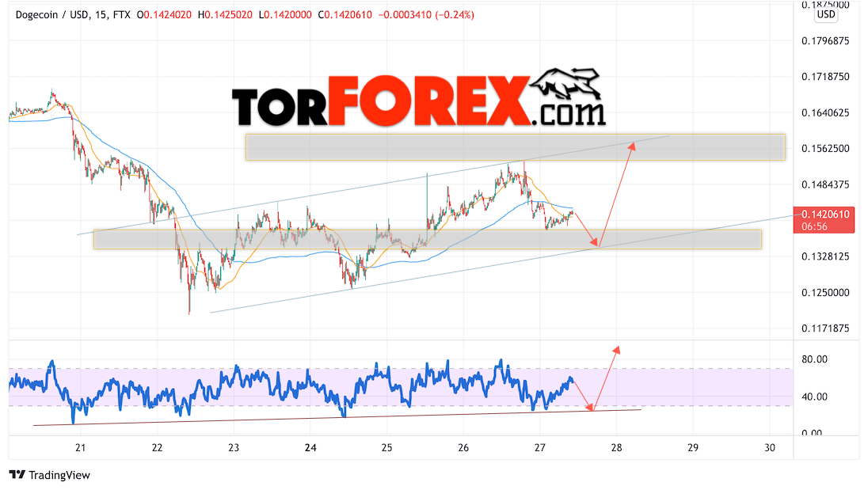Click date label 30 on time axis
This screenshot has height=490, width=868.
click(770, 447)
